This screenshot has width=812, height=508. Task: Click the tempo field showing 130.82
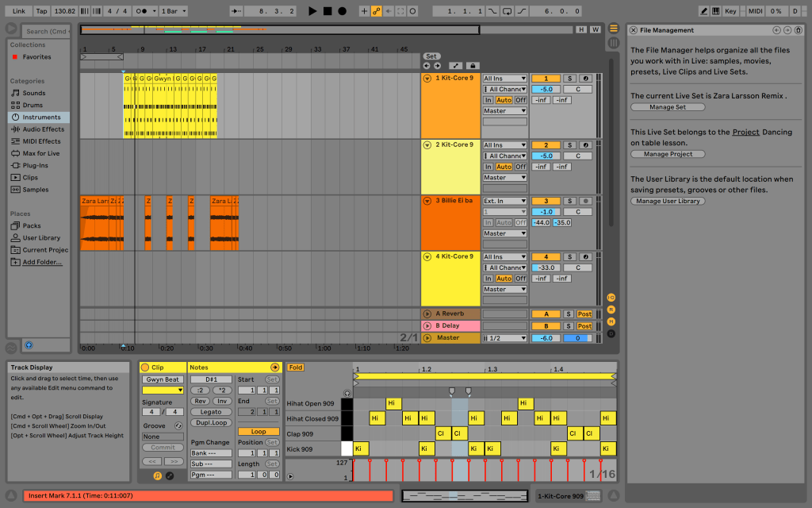(x=66, y=11)
